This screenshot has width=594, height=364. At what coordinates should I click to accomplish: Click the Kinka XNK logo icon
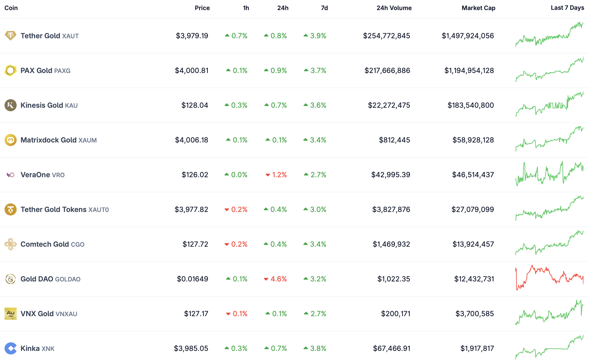click(x=10, y=348)
